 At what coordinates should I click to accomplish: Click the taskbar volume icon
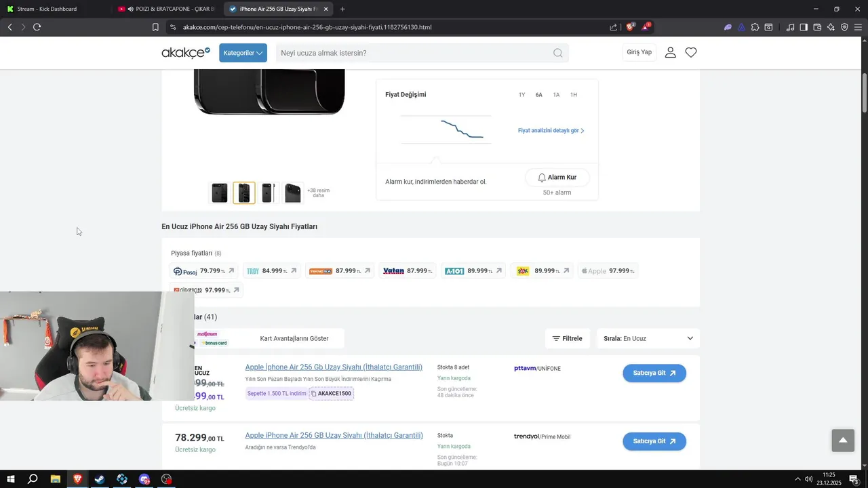pos(808,479)
